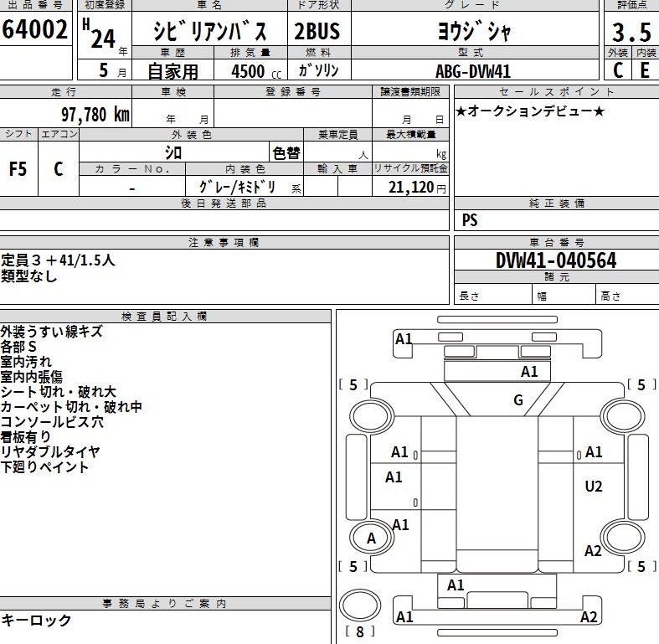Click inspector note カーペット切れ・破れ中
This screenshot has height=644, width=659.
pyautogui.click(x=71, y=407)
